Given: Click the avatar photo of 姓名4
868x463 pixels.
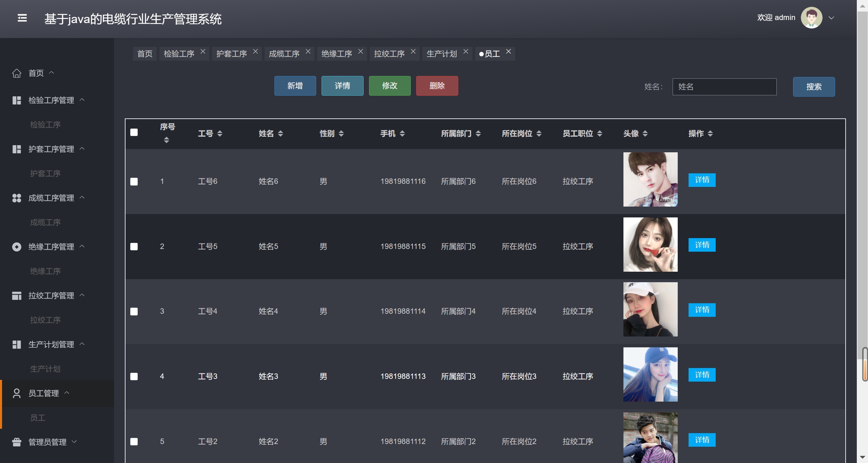Looking at the screenshot, I should (651, 309).
